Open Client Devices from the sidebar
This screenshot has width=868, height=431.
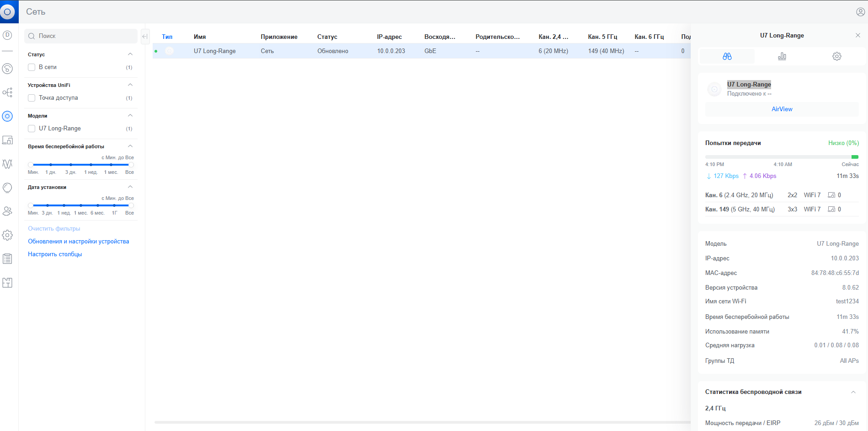point(7,140)
